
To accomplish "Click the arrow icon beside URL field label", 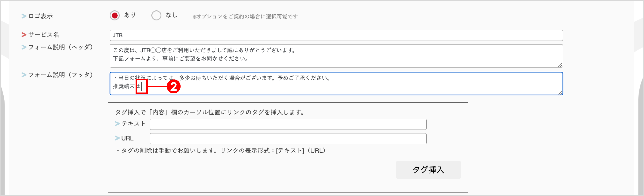I will 117,138.
